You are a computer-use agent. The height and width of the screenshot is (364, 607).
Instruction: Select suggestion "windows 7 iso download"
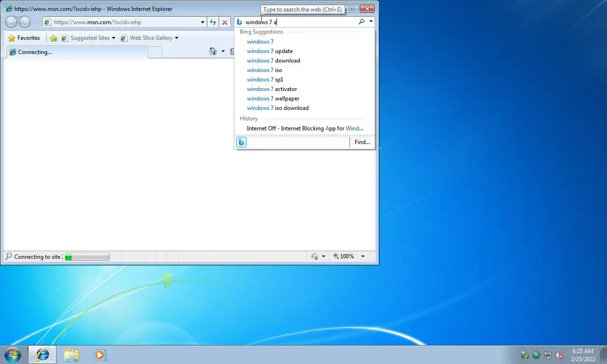[x=277, y=108]
